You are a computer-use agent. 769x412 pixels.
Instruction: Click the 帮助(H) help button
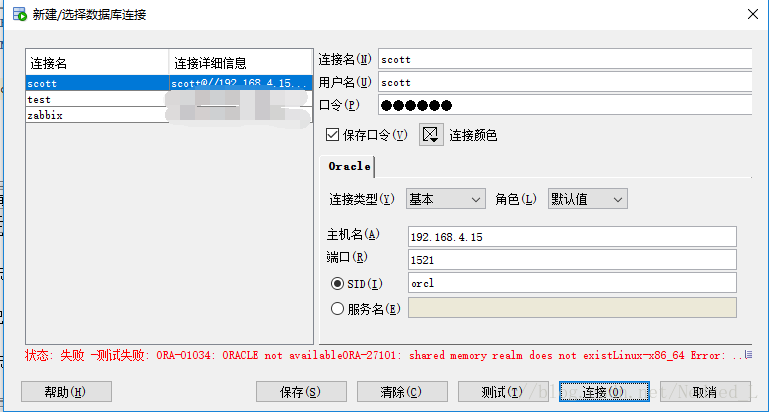point(66,392)
